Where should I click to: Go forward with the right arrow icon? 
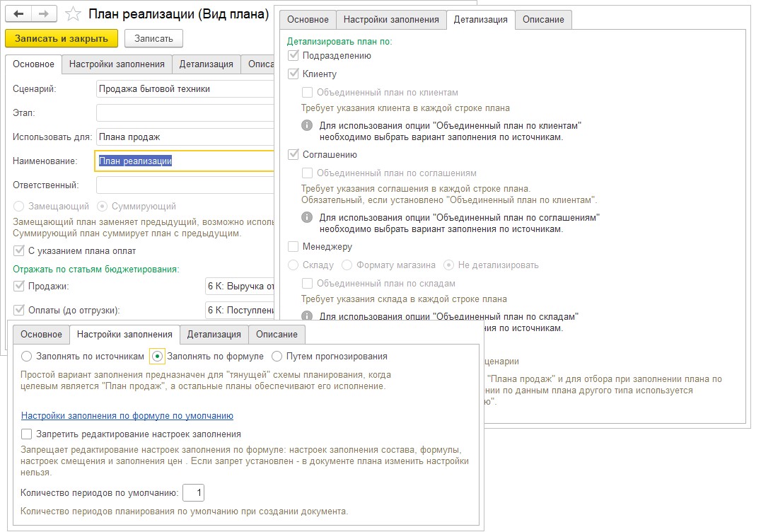pos(44,13)
